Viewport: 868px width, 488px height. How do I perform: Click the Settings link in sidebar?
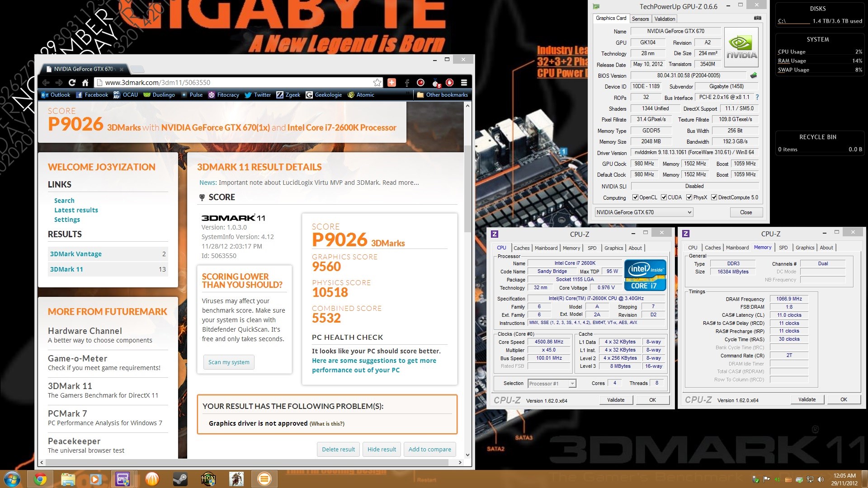(x=67, y=220)
